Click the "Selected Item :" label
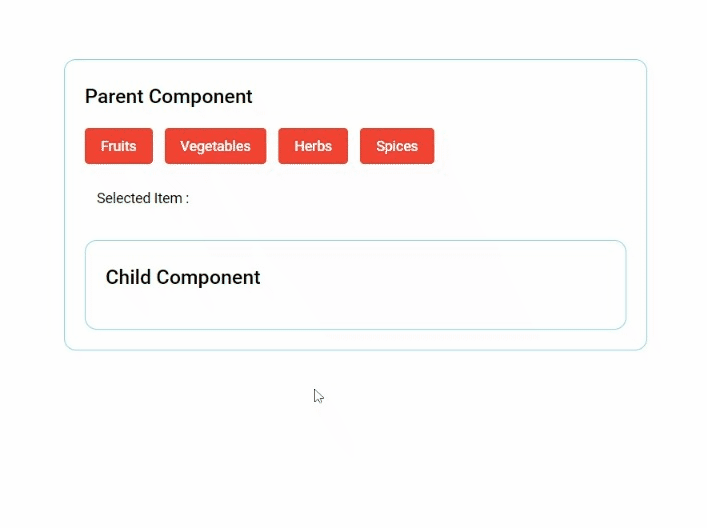Image resolution: width=707 pixels, height=528 pixels. tap(142, 198)
